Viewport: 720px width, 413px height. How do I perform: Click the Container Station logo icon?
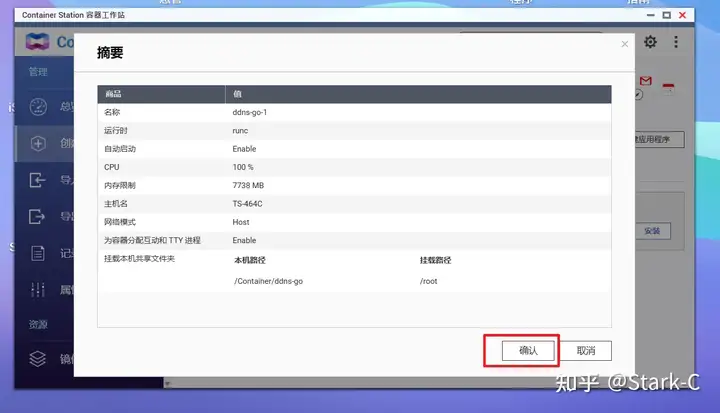point(37,42)
